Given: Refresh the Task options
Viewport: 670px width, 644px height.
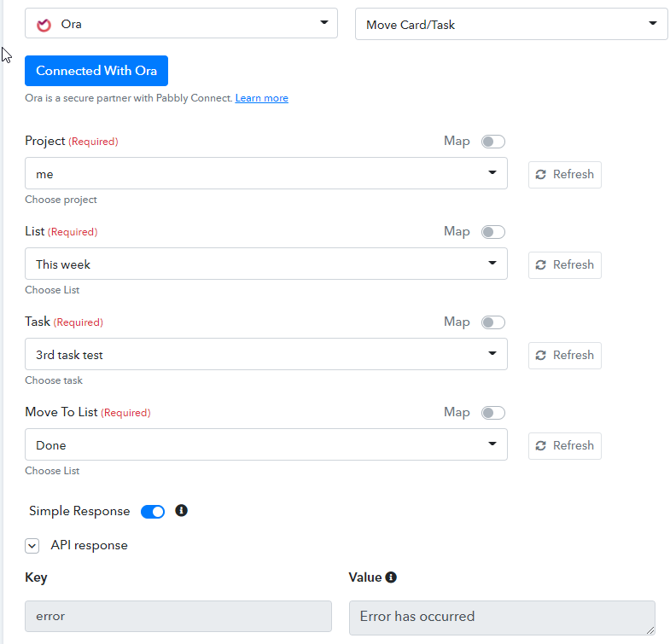Looking at the screenshot, I should 565,356.
